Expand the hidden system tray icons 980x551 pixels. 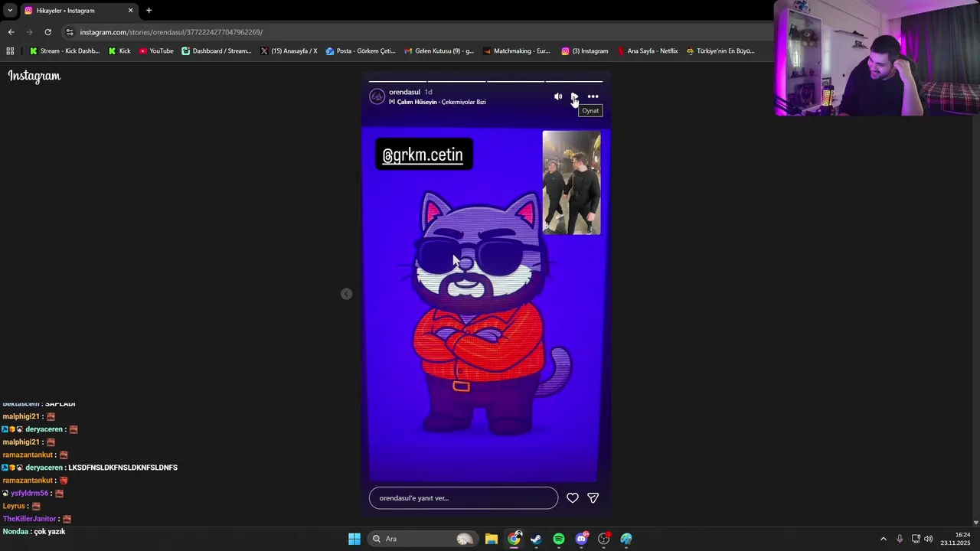[883, 539]
